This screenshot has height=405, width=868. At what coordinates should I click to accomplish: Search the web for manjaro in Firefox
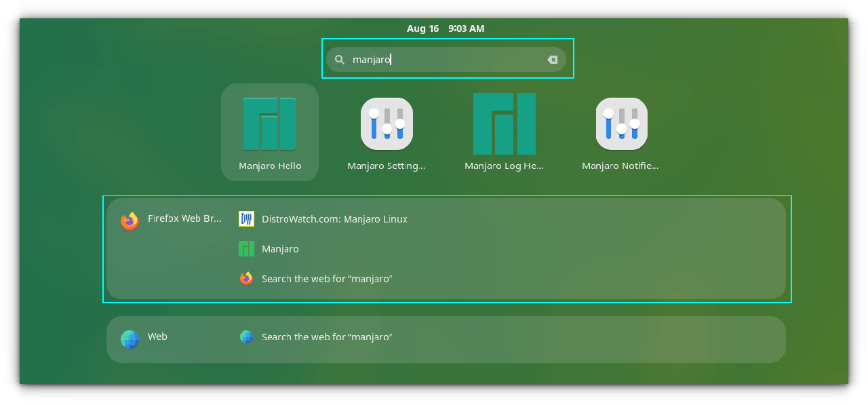(x=327, y=279)
